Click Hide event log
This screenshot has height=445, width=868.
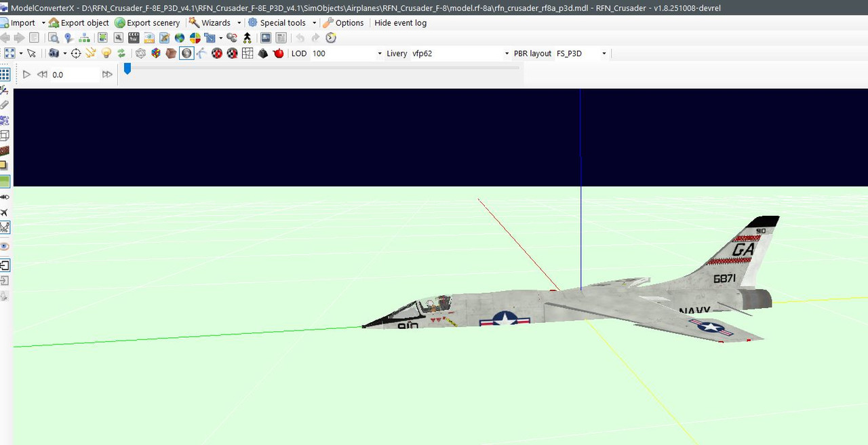[x=401, y=22]
